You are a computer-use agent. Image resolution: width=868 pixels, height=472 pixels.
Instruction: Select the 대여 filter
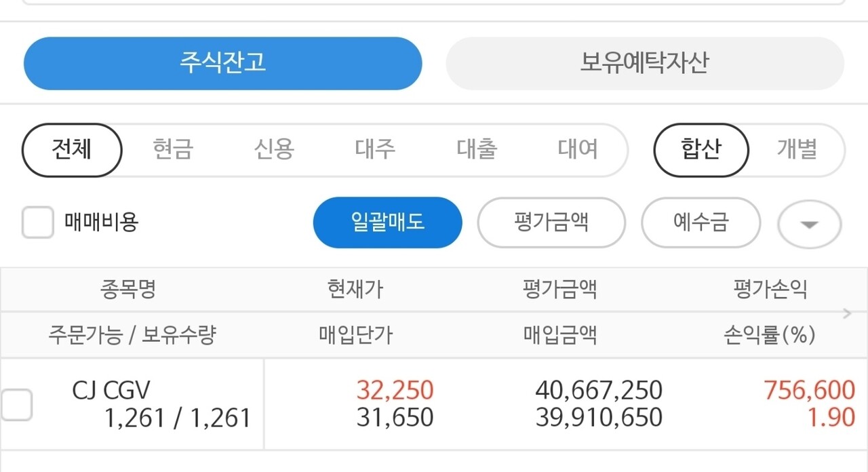(577, 151)
